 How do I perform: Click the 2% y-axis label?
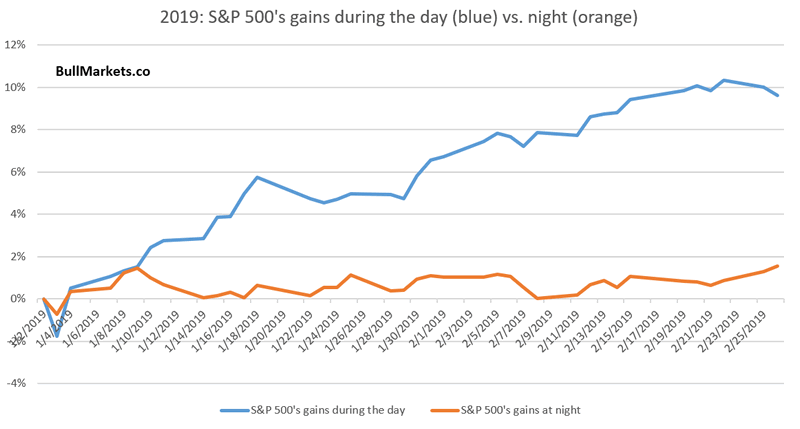23,256
